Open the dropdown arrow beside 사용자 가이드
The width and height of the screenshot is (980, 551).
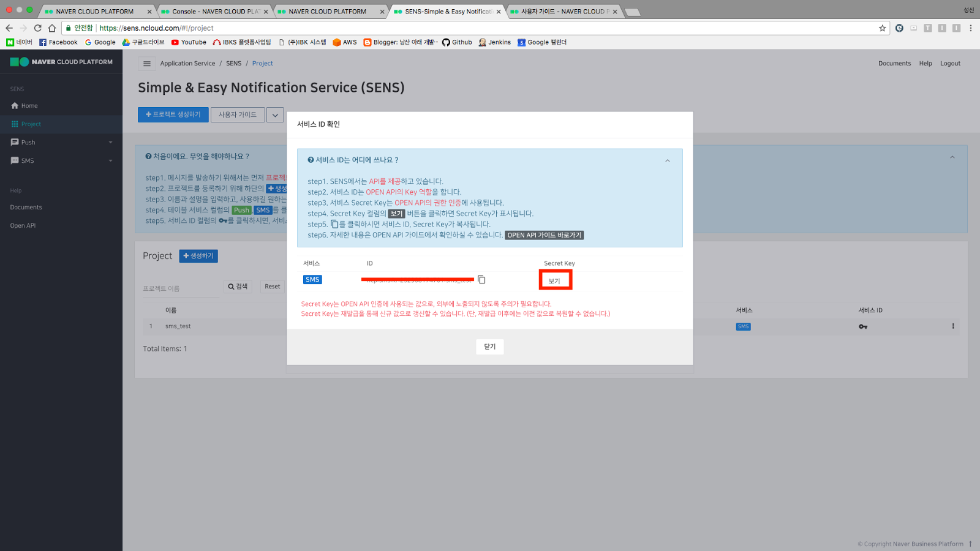(x=275, y=115)
